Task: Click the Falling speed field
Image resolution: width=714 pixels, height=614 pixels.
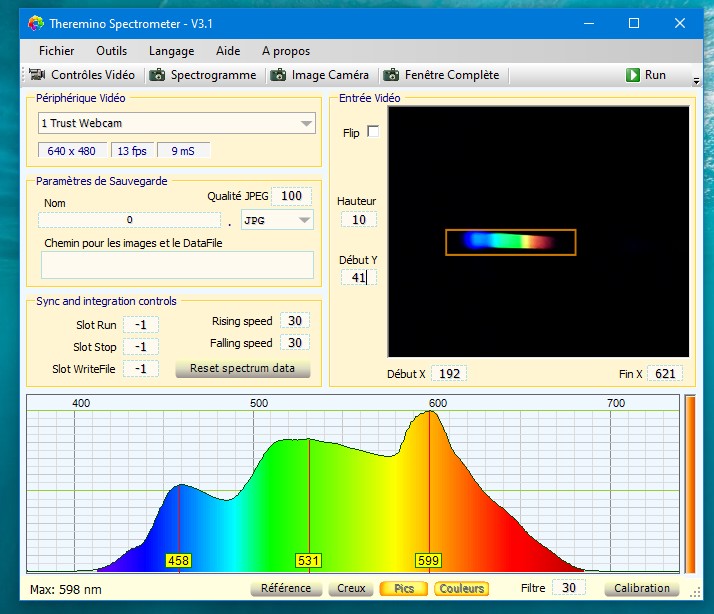Action: (295, 343)
